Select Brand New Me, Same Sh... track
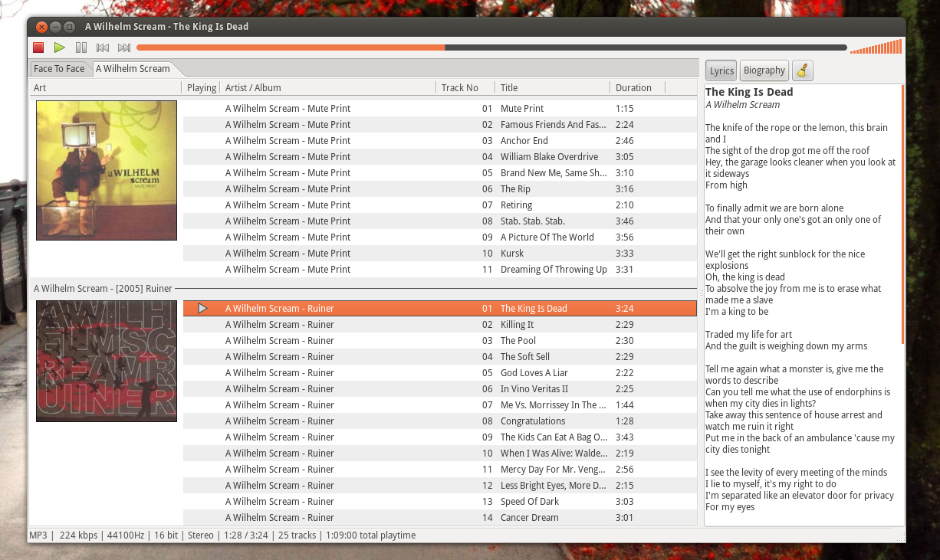Screen dimensions: 940x560 point(439,173)
